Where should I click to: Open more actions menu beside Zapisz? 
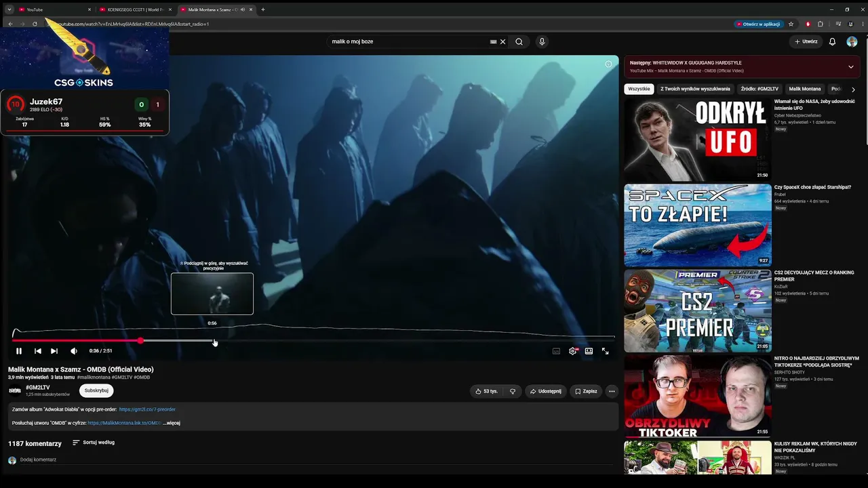pyautogui.click(x=612, y=391)
